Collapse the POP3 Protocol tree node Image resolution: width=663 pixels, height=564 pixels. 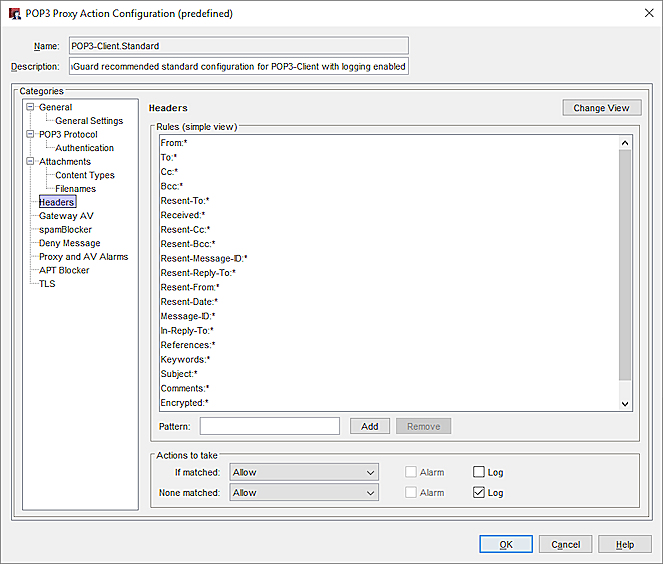30,134
